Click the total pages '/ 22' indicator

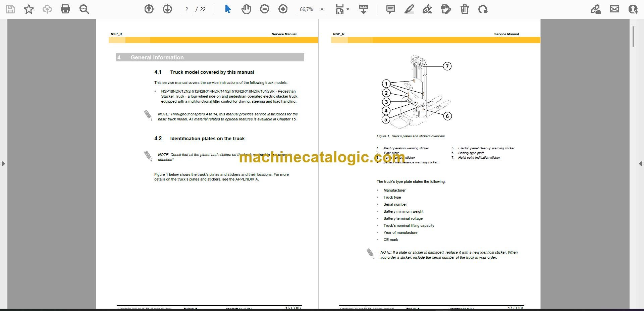[x=201, y=9]
